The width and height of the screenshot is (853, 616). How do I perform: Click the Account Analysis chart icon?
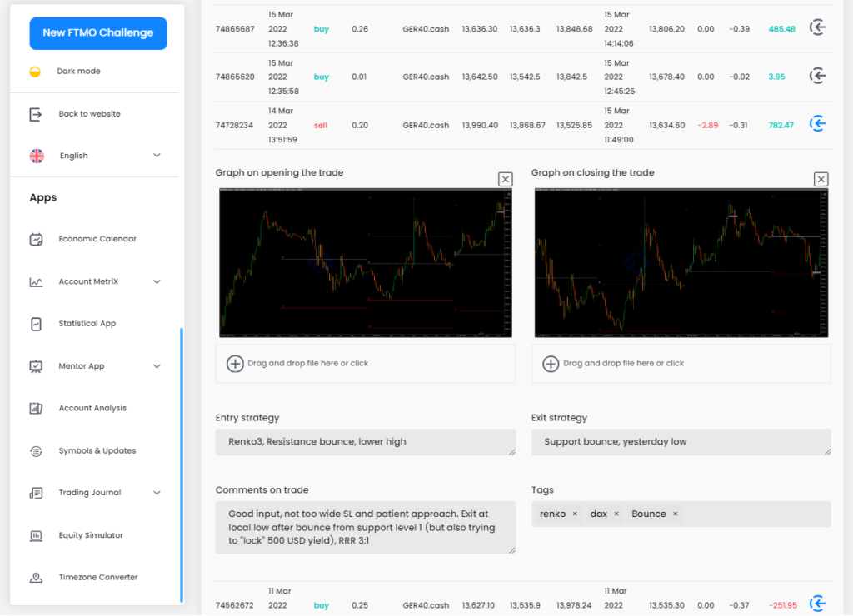(x=36, y=408)
